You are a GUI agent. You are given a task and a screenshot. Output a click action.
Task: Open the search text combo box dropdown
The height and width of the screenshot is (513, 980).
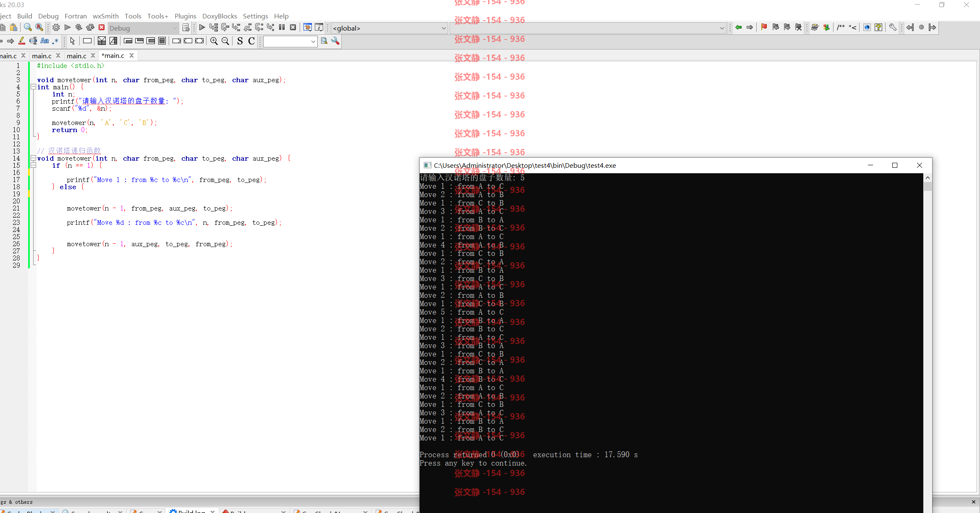[313, 41]
